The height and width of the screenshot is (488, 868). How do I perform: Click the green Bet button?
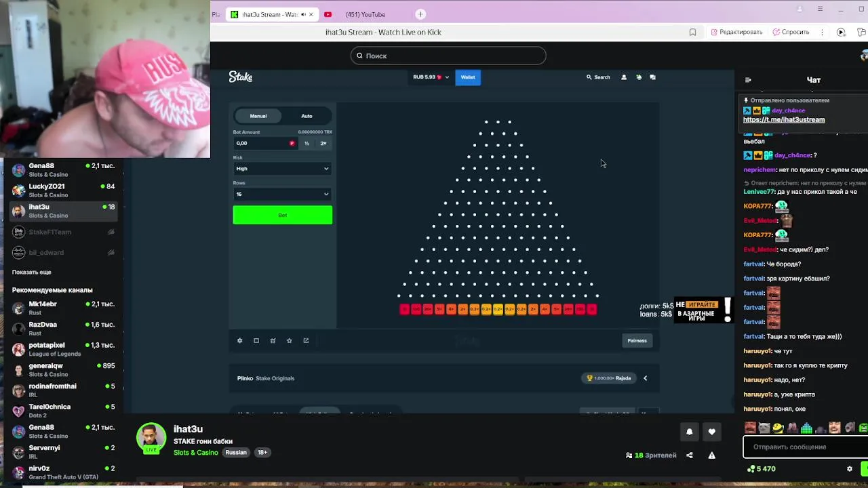click(x=283, y=215)
